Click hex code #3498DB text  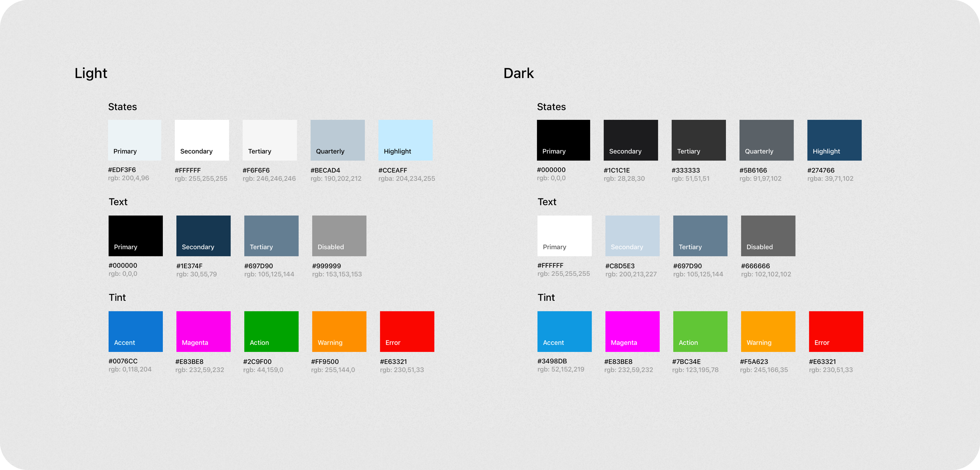tap(552, 361)
